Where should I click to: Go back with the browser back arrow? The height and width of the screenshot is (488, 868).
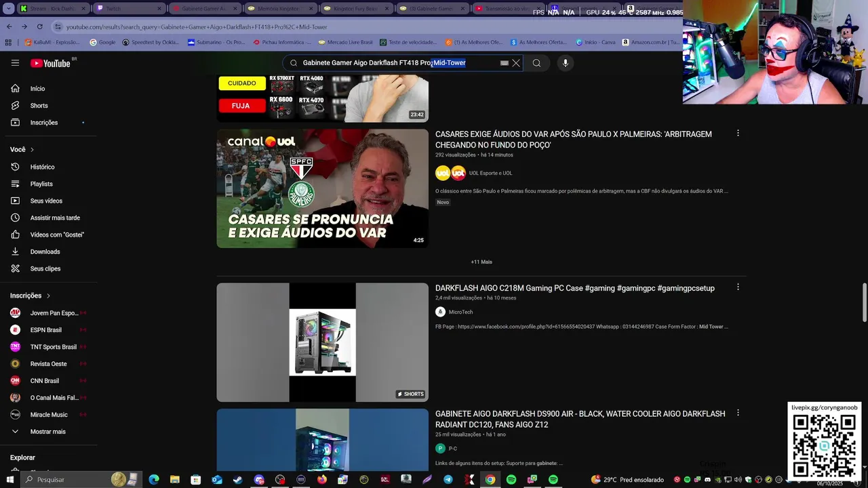9,26
